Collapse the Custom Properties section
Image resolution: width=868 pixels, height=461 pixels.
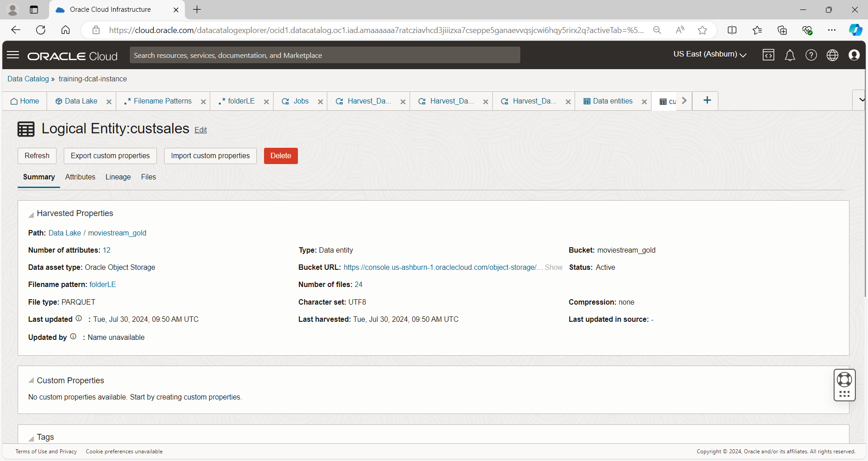point(31,381)
